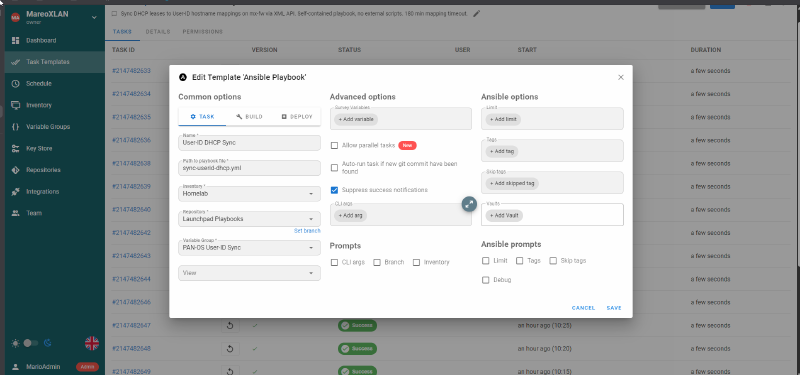Viewport: 800px width, 375px height.
Task: Click the Team people icon
Action: (15, 213)
